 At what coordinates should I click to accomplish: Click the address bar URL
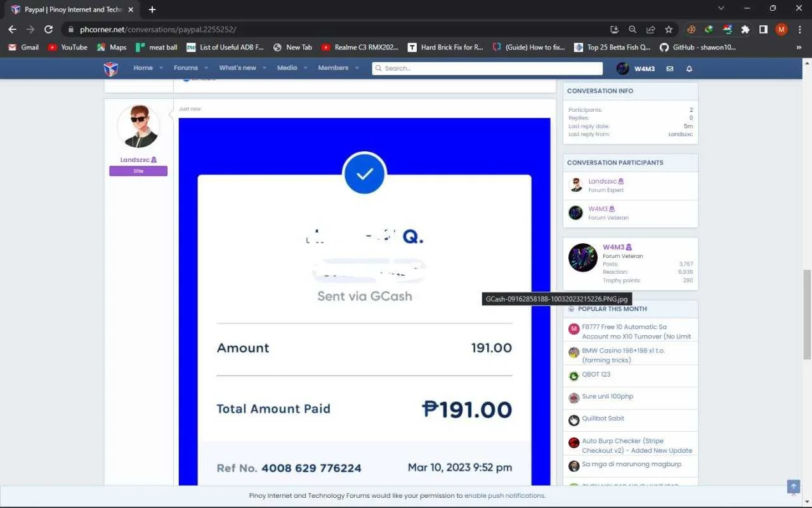(x=158, y=29)
